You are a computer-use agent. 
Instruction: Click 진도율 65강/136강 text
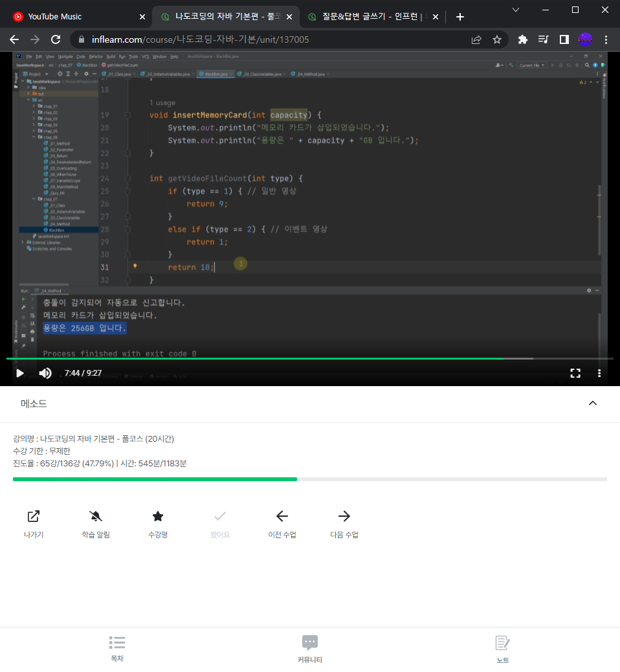tap(63, 463)
